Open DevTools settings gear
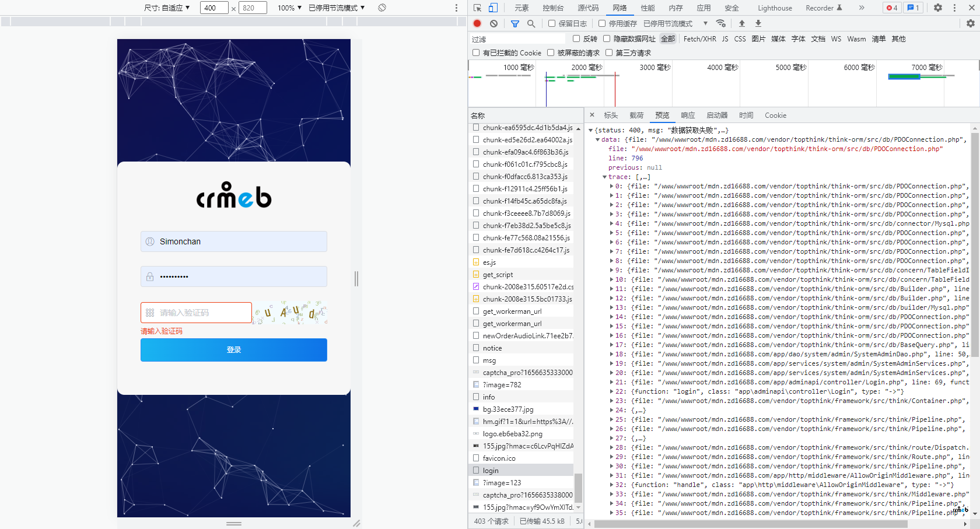 (938, 8)
